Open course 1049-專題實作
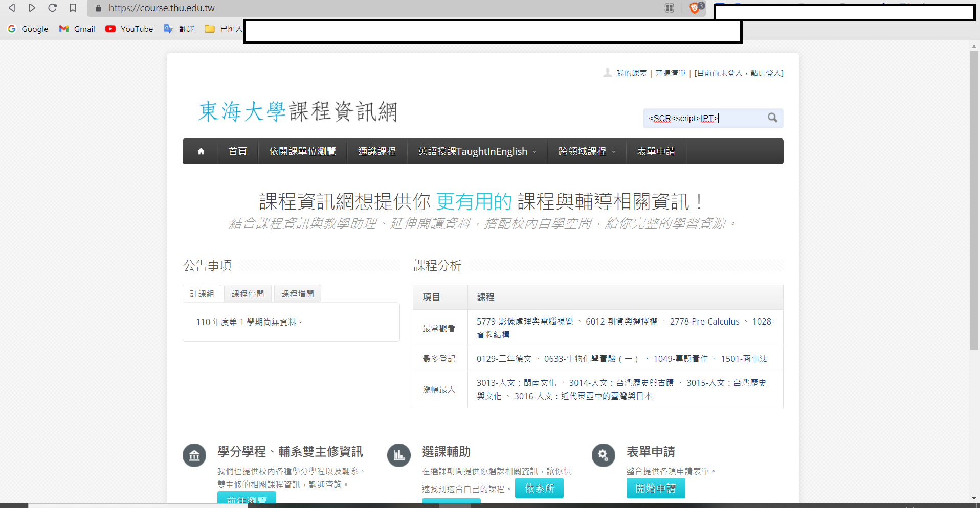Image resolution: width=980 pixels, height=508 pixels. pos(681,359)
